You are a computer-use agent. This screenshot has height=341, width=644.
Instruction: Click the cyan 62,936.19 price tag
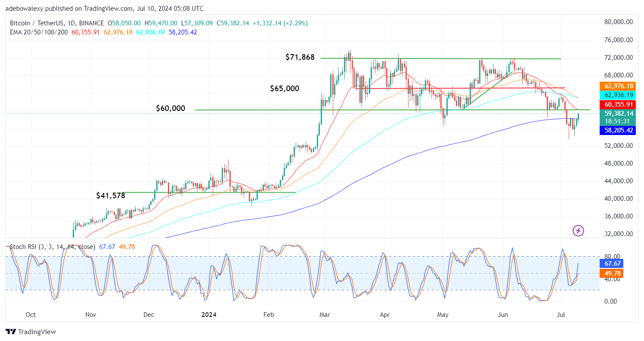click(618, 95)
